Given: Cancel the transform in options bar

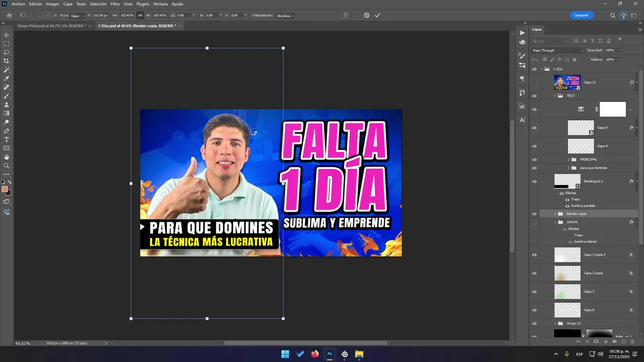Looking at the screenshot, I should (x=367, y=16).
